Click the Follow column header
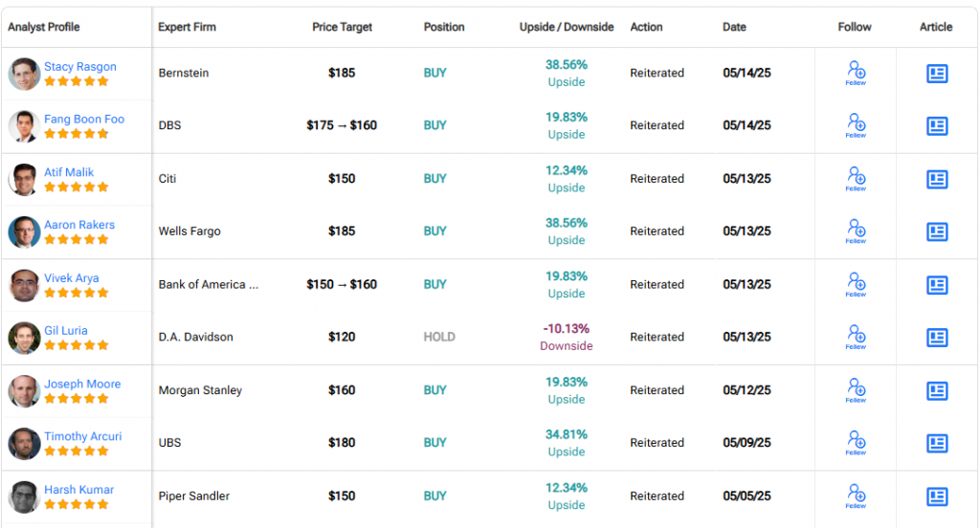Image resolution: width=980 pixels, height=528 pixels. point(855,27)
